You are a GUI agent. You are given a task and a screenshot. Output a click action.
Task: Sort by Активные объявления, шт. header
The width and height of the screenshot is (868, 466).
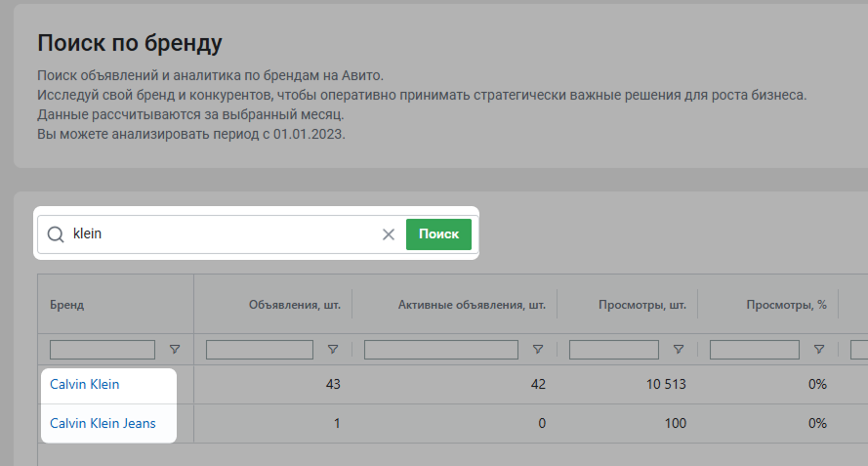point(472,305)
